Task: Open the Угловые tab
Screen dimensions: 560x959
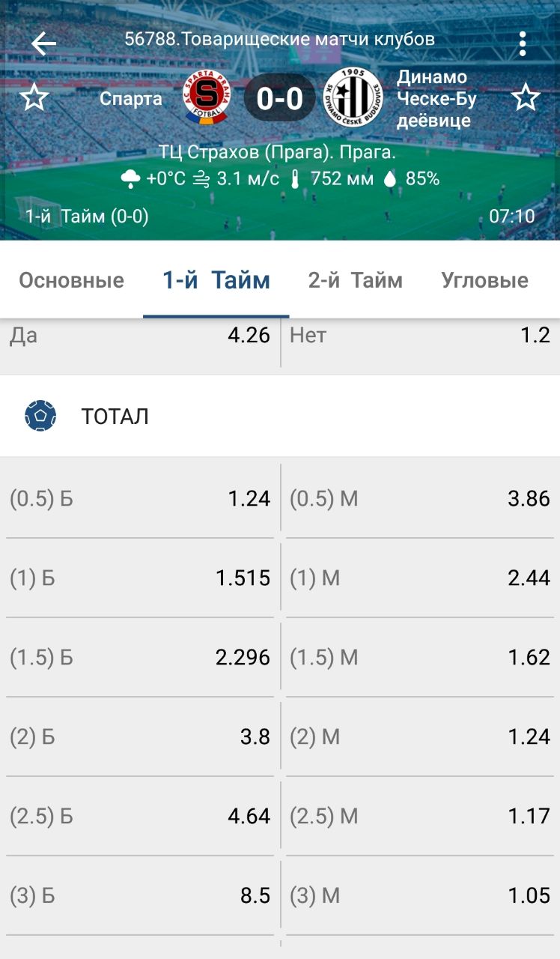Action: [484, 281]
